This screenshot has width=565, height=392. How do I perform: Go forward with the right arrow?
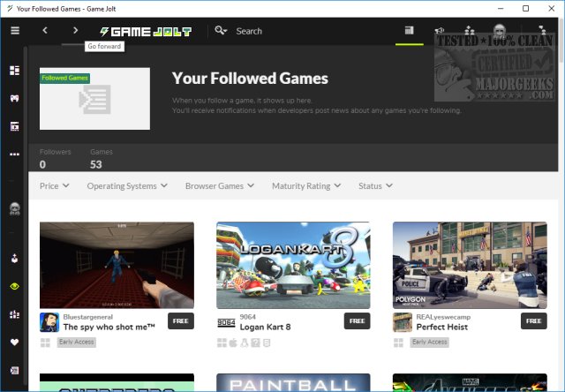[x=75, y=31]
